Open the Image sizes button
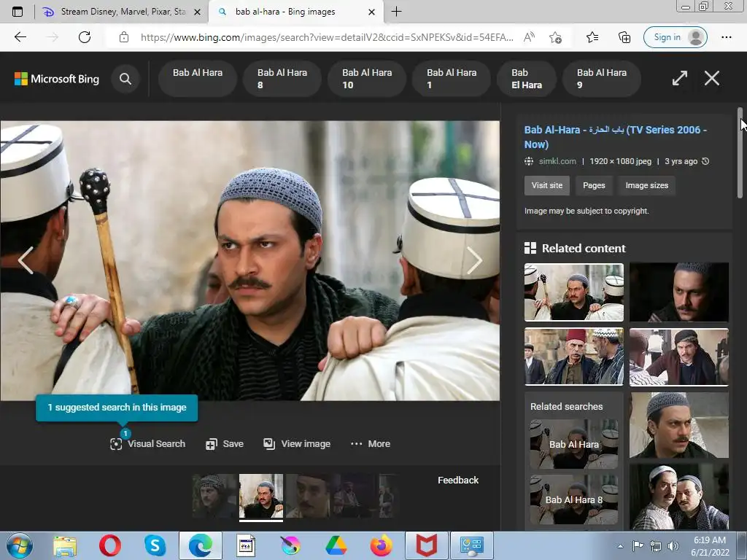 (x=646, y=185)
